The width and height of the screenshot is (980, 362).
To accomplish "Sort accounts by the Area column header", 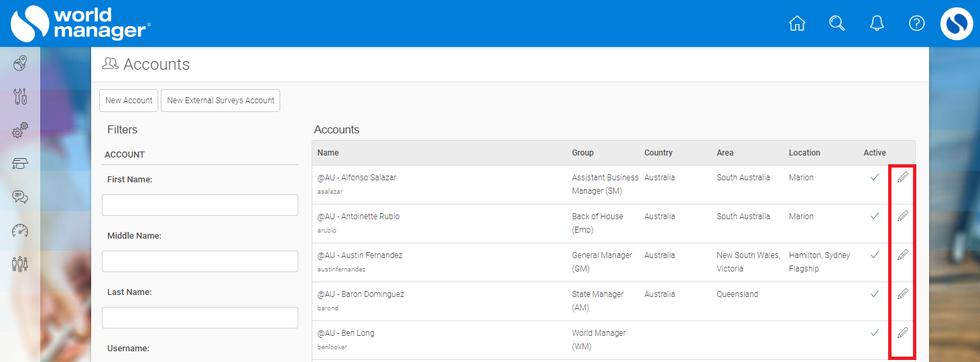I will pyautogui.click(x=725, y=153).
